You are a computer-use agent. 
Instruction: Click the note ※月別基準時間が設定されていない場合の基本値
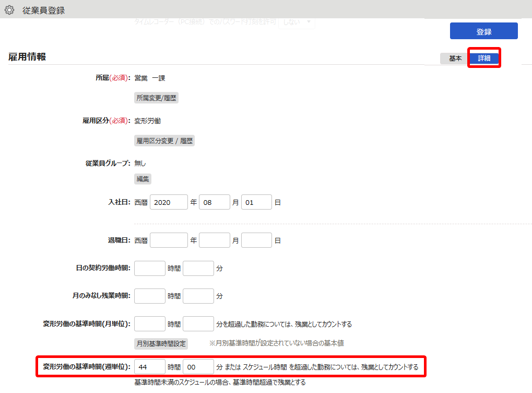(276, 343)
